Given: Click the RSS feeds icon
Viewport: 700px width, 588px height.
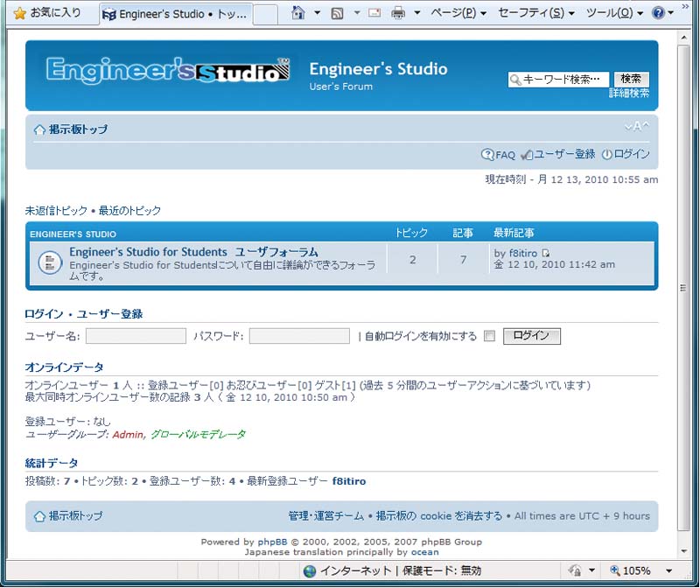Looking at the screenshot, I should tap(337, 13).
